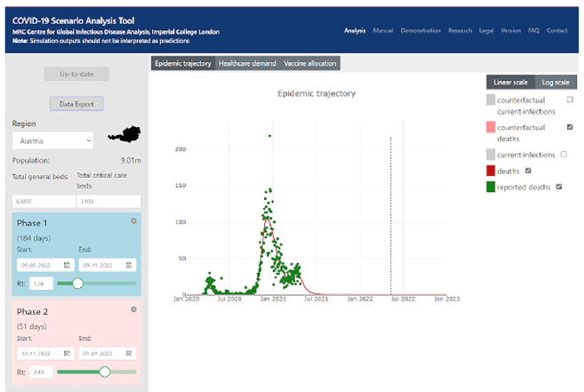Click the Phase 1 Rt slider handle

click(x=77, y=283)
